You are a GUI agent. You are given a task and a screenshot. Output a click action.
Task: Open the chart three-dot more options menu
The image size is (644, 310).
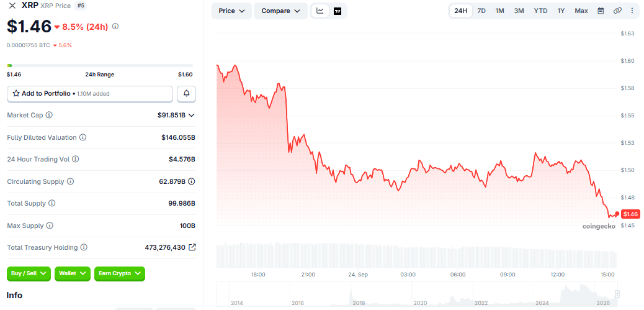632,11
